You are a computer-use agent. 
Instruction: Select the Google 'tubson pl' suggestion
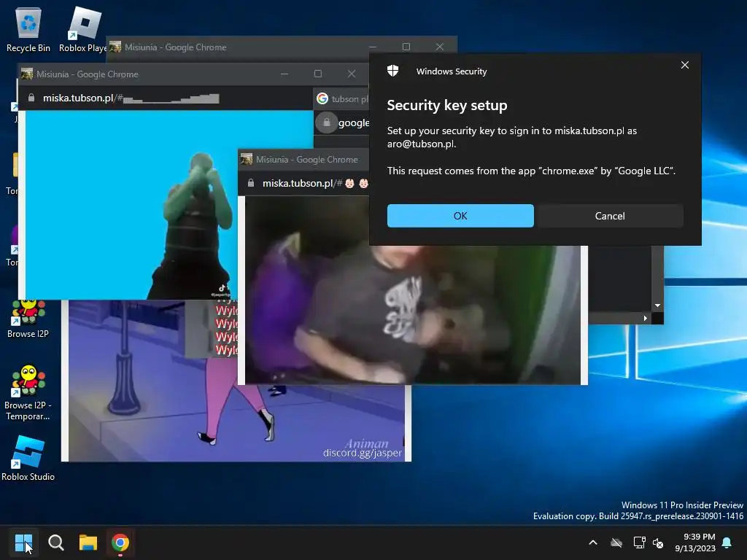(341, 98)
